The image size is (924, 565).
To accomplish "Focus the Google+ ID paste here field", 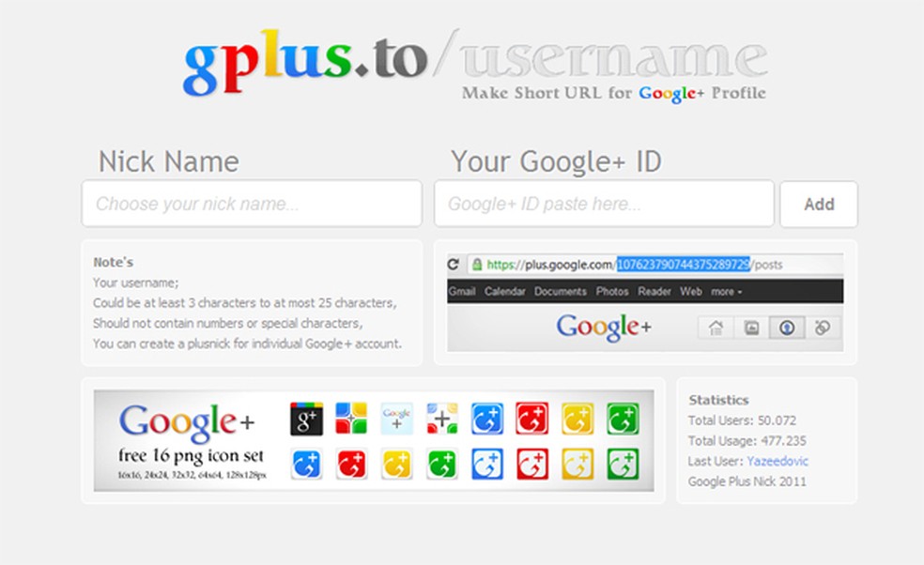I will pos(604,204).
